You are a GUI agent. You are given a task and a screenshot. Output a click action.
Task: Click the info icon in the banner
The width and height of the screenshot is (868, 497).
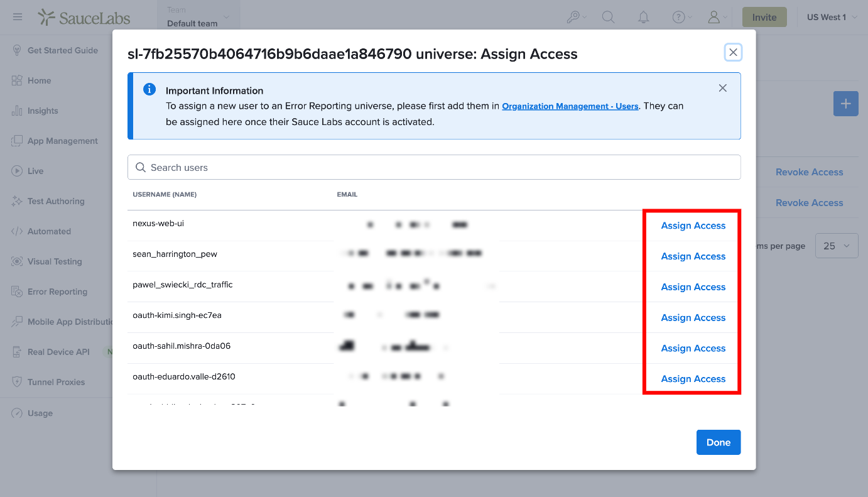click(149, 89)
